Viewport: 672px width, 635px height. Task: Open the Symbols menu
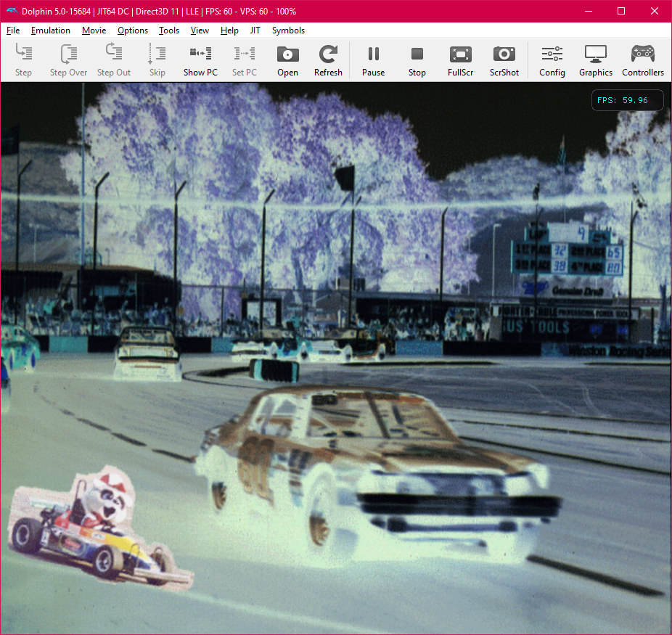coord(288,30)
